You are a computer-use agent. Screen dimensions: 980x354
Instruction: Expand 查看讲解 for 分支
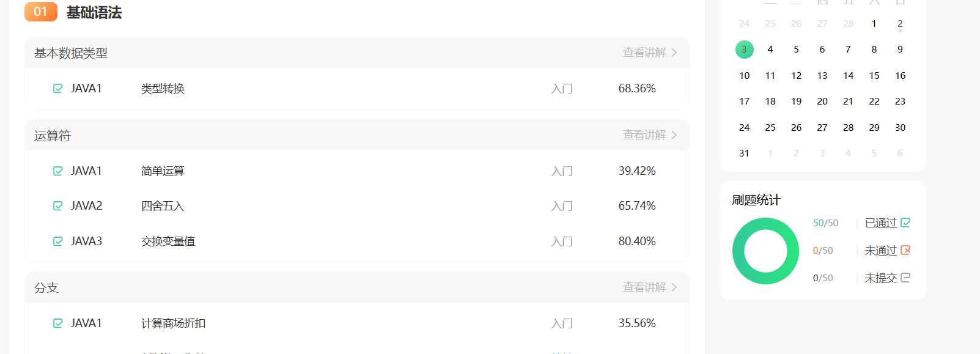(x=644, y=287)
